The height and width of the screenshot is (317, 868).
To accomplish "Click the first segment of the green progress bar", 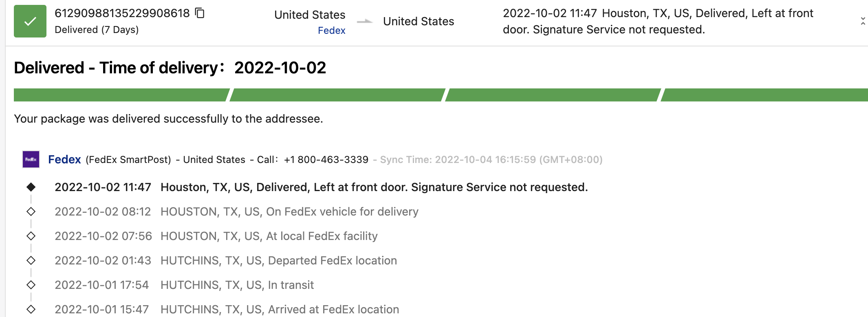I will [x=121, y=95].
